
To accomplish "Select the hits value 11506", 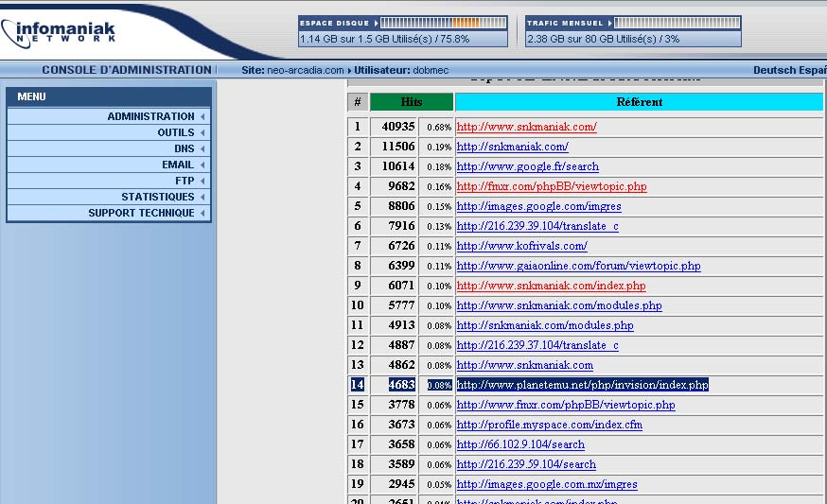I will [x=398, y=147].
